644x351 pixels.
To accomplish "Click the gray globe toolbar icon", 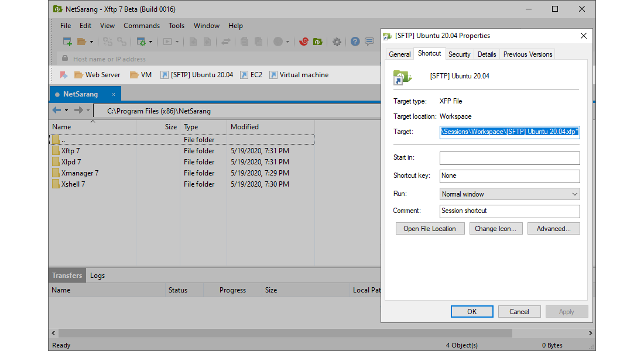I will pyautogui.click(x=278, y=42).
